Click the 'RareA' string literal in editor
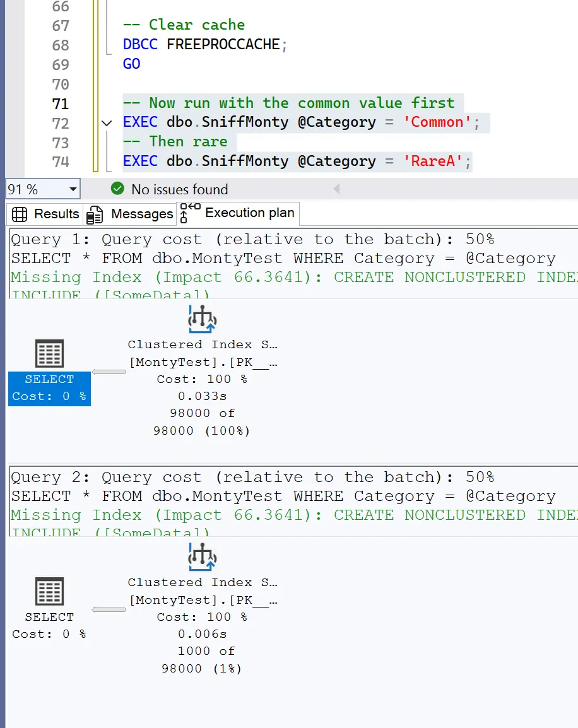Viewport: 578px width, 728px height. [433, 161]
